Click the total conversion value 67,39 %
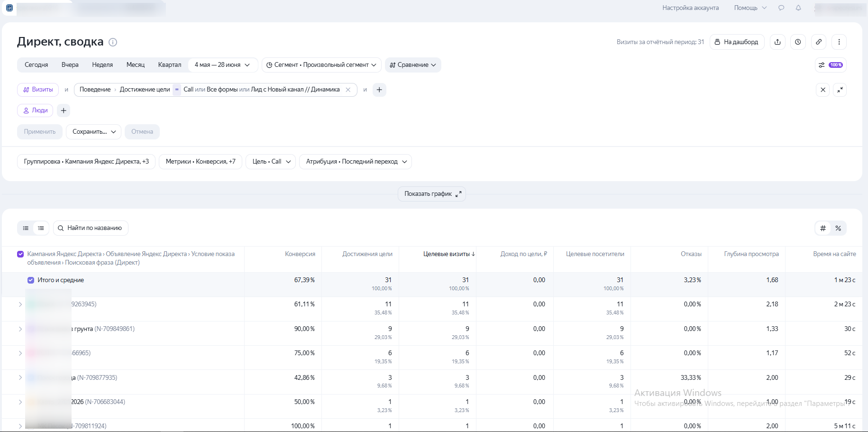The width and height of the screenshot is (868, 432). pyautogui.click(x=304, y=280)
